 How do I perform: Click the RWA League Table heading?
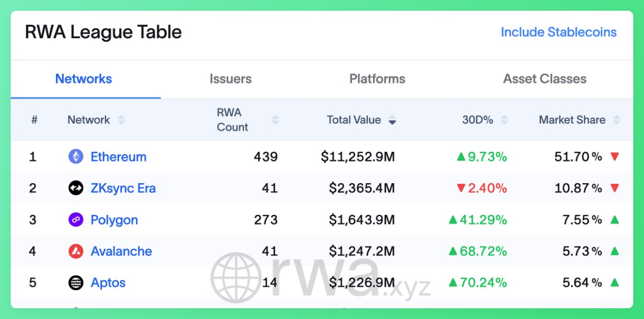click(x=104, y=32)
